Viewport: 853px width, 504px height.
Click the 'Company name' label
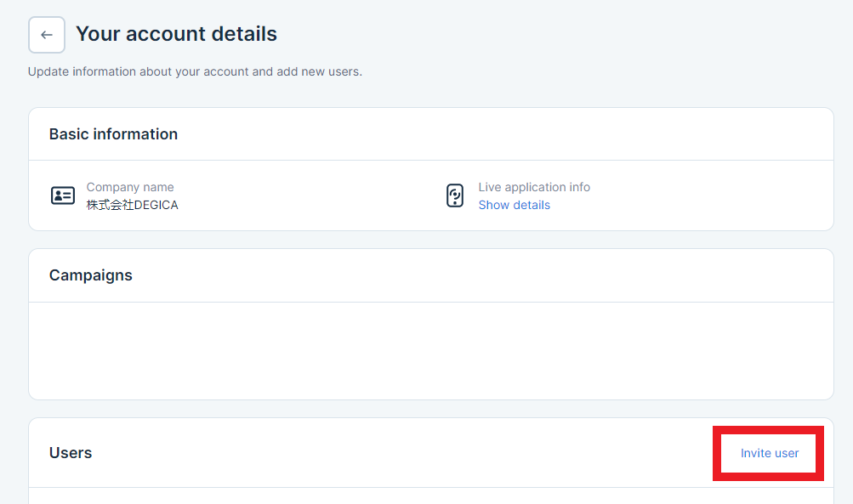pyautogui.click(x=130, y=187)
